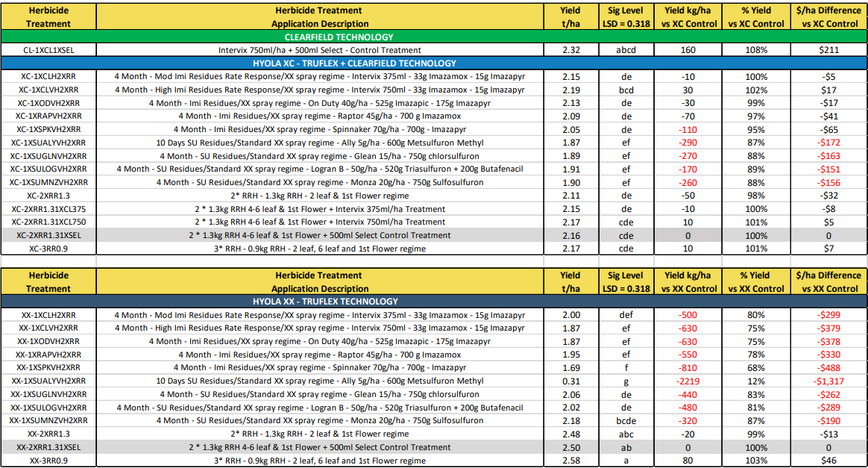Screen dimensions: 868x468
Task: Select the XX-1XSPKVH2XRR cell
Action: click(48, 367)
